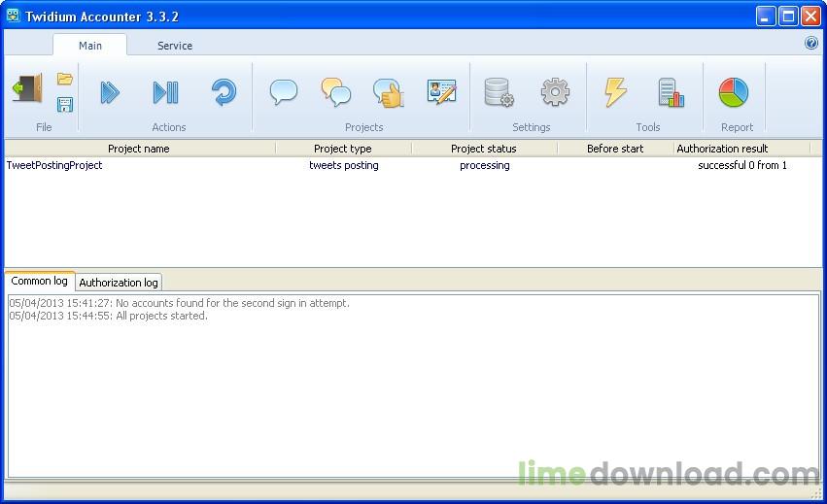Open the gear settings icon
The height and width of the screenshot is (504, 827).
coord(555,92)
